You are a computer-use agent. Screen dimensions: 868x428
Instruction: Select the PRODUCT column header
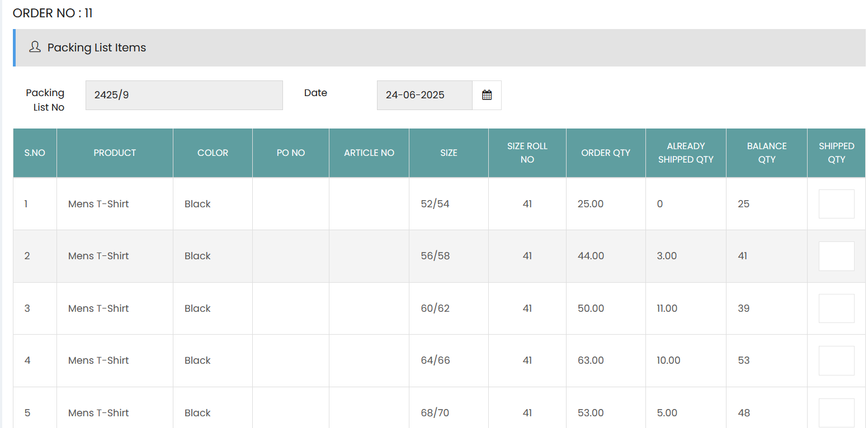click(115, 153)
